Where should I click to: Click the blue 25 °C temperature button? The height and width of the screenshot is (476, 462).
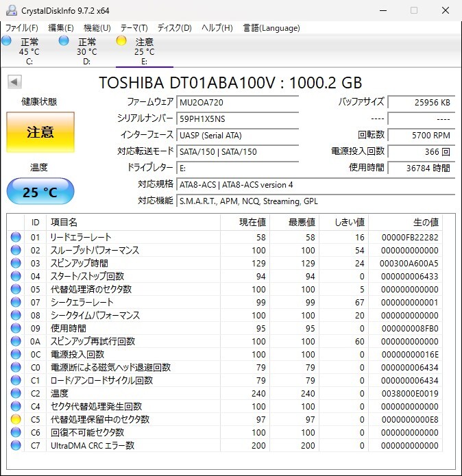(40, 191)
